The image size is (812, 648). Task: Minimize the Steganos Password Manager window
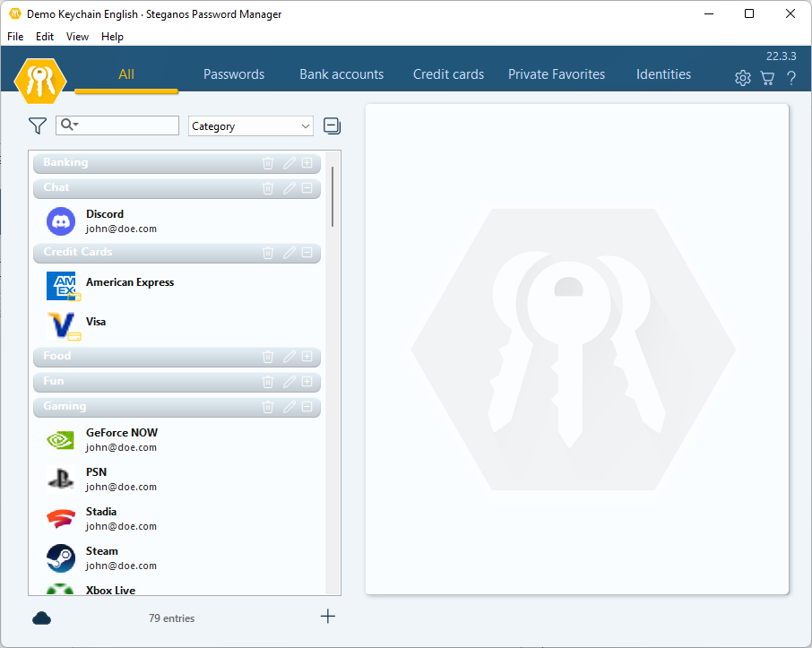click(x=709, y=14)
